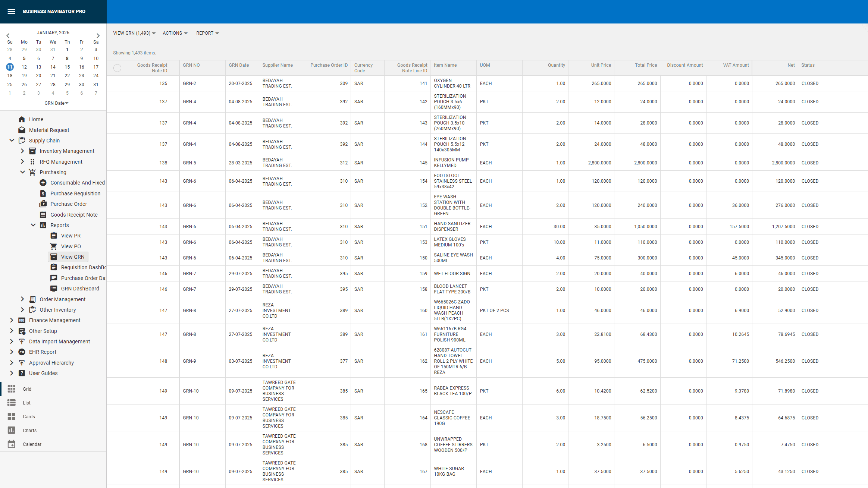Switch to Charts view

click(11, 430)
